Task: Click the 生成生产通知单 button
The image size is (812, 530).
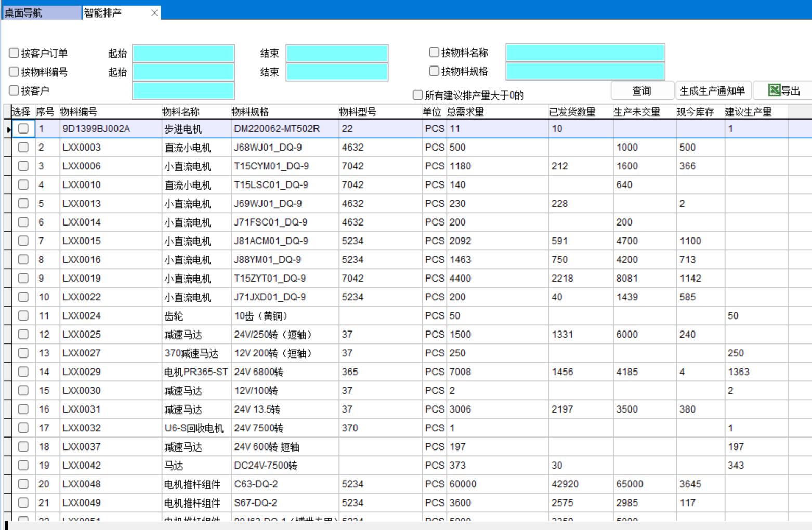Action: click(x=712, y=91)
